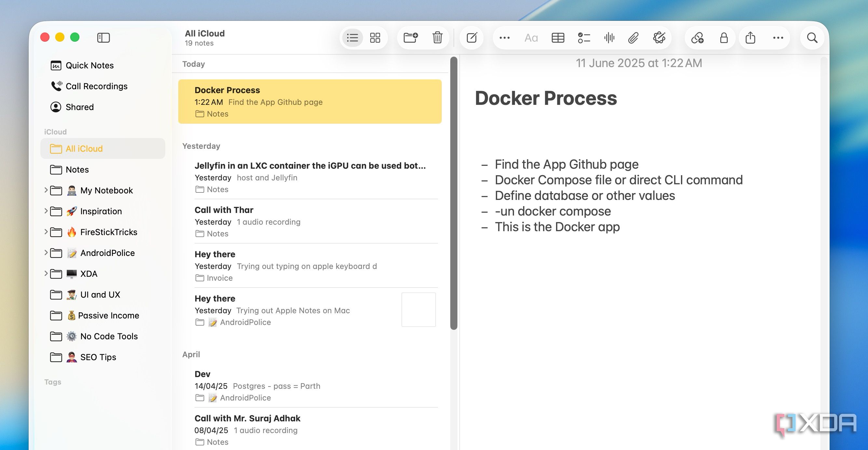Open the SEO Tips folder

103,357
